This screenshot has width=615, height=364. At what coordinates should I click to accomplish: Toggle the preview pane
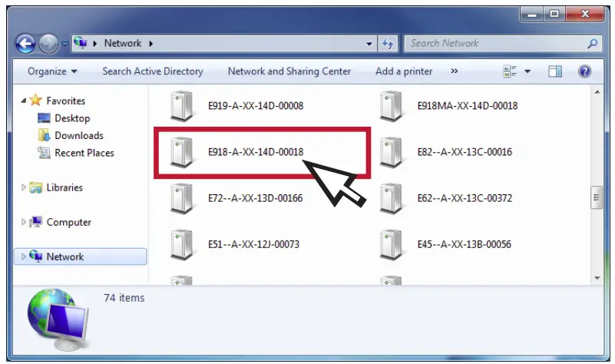coord(555,71)
